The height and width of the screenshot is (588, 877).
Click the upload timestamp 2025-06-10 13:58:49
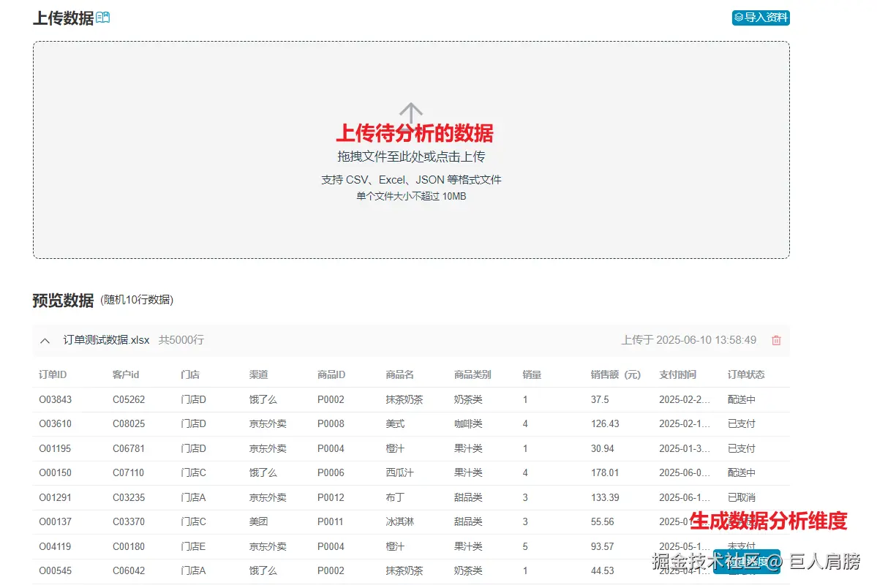tap(706, 340)
